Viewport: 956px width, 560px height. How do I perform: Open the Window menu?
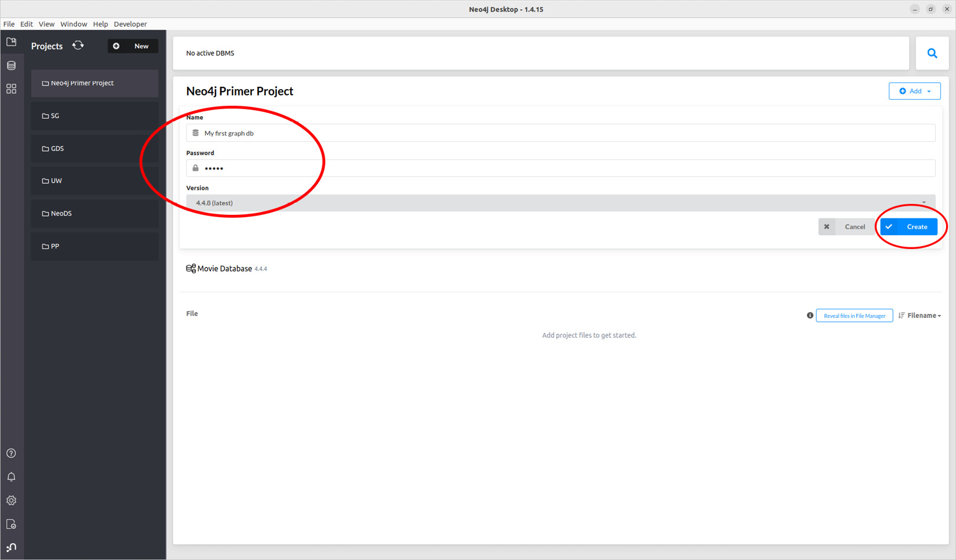click(74, 24)
